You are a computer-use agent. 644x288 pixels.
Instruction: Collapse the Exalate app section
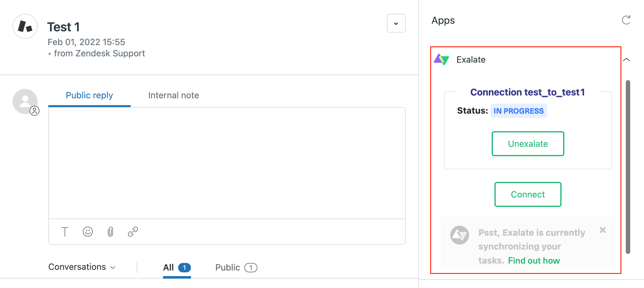[626, 59]
